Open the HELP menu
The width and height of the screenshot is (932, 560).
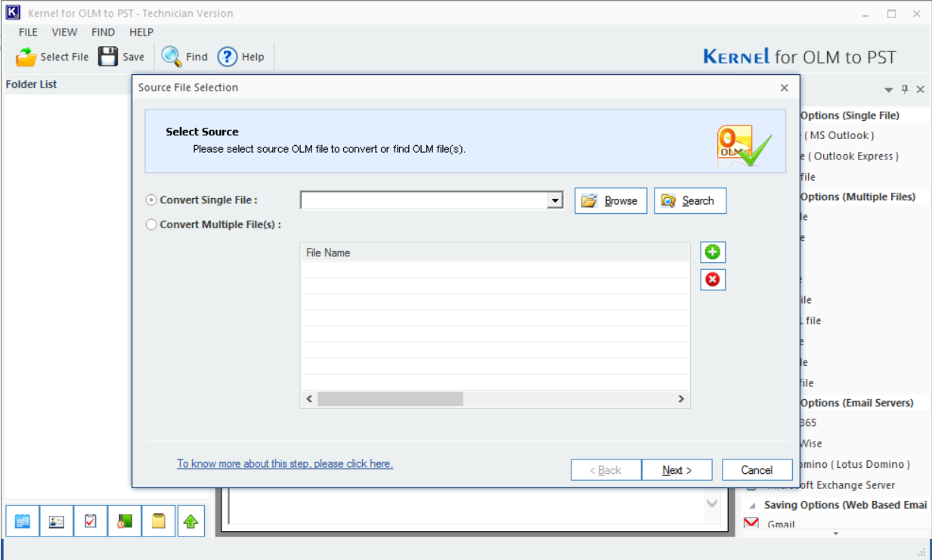click(141, 32)
